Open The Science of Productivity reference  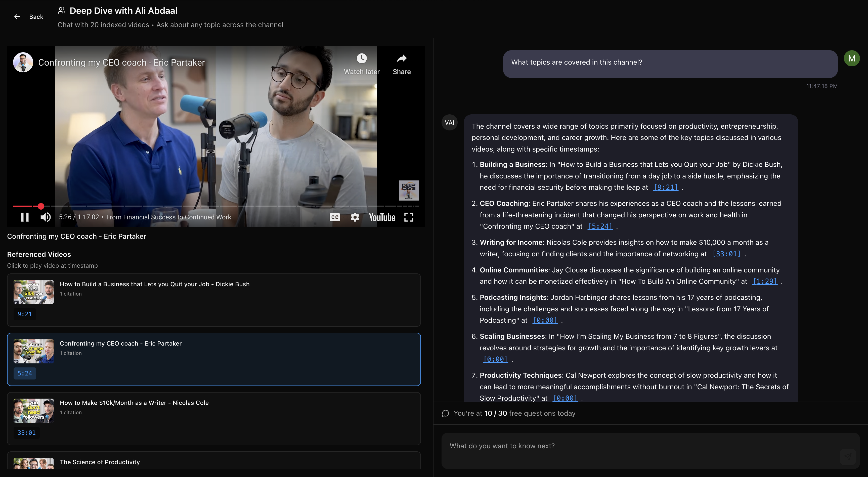[x=214, y=460]
